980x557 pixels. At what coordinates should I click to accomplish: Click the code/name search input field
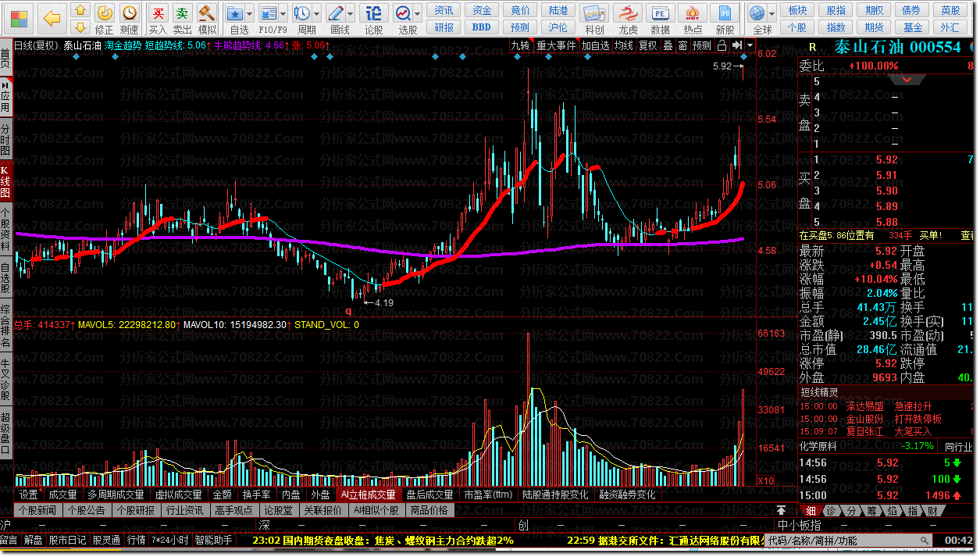pyautogui.click(x=849, y=541)
